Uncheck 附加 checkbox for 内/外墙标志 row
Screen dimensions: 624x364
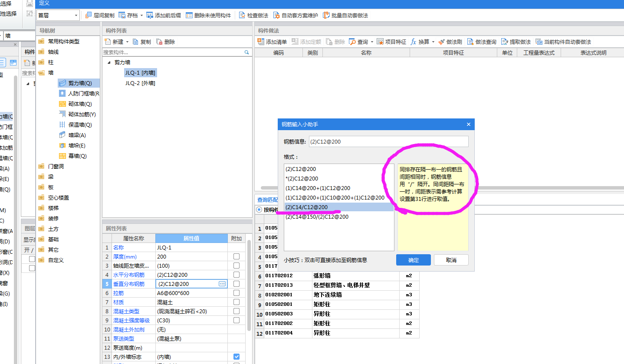coord(236,357)
